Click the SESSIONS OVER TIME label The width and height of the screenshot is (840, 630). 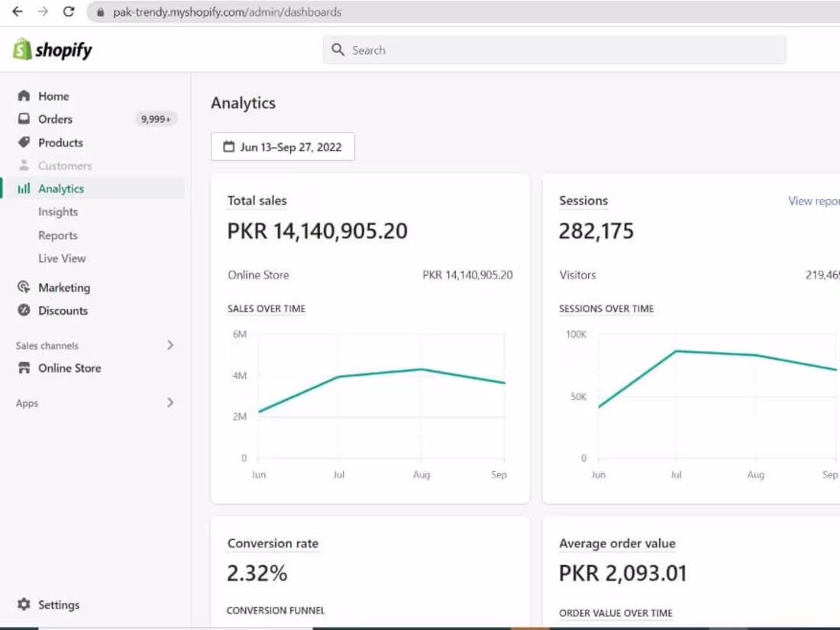pyautogui.click(x=606, y=309)
